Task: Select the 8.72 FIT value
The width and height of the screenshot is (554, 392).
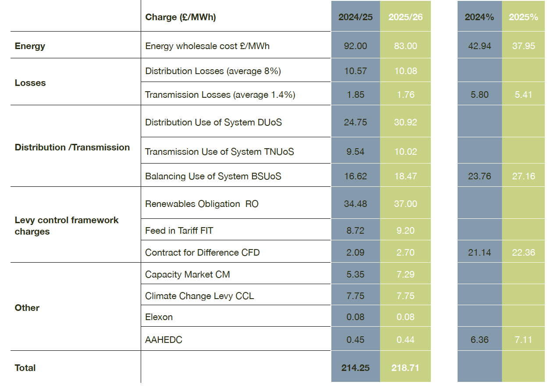Action: (355, 231)
